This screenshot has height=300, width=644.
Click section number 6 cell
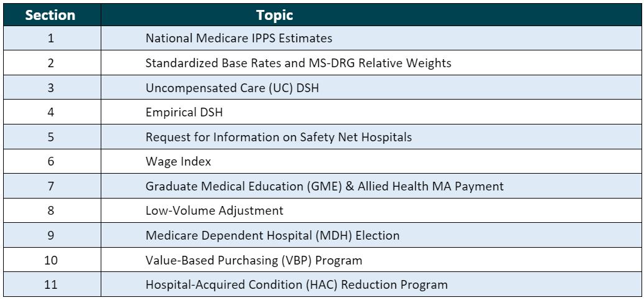[50, 162]
